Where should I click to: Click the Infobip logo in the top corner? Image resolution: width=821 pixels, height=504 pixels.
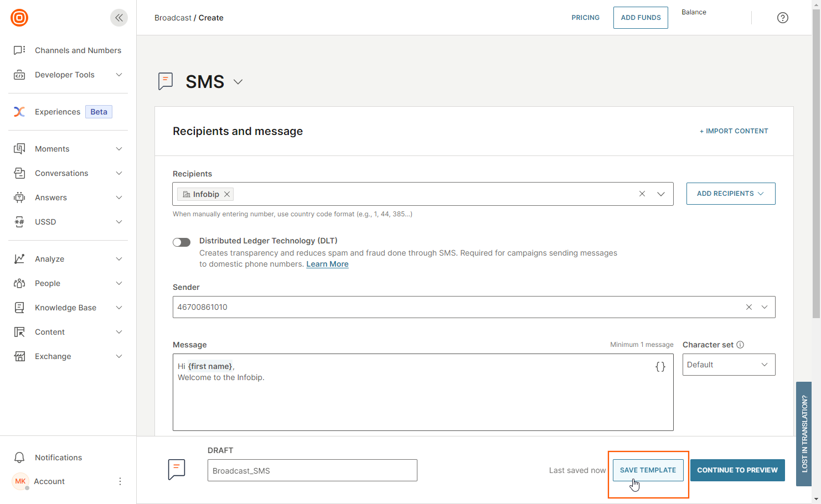(x=19, y=18)
